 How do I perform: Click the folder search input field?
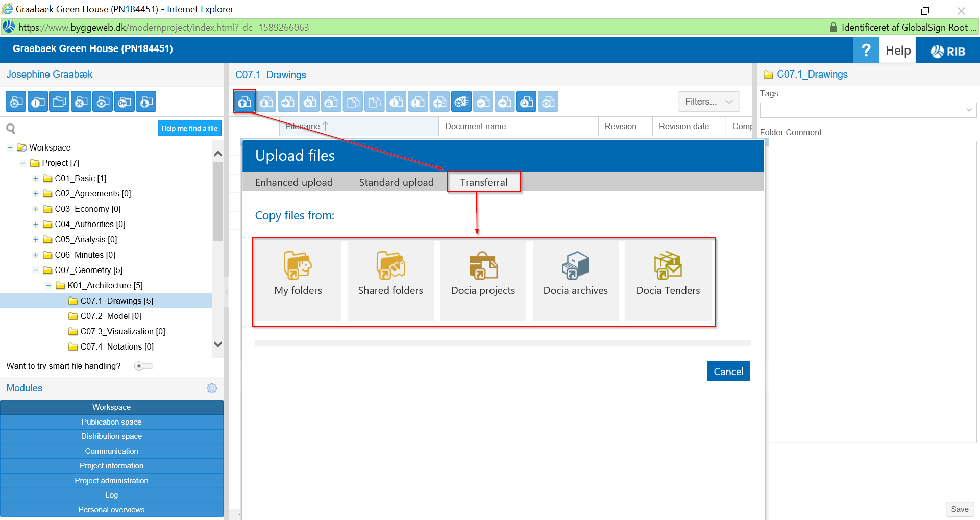(76, 129)
